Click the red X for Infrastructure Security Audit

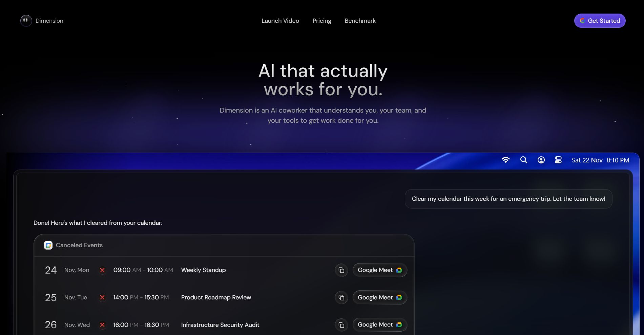coord(102,325)
